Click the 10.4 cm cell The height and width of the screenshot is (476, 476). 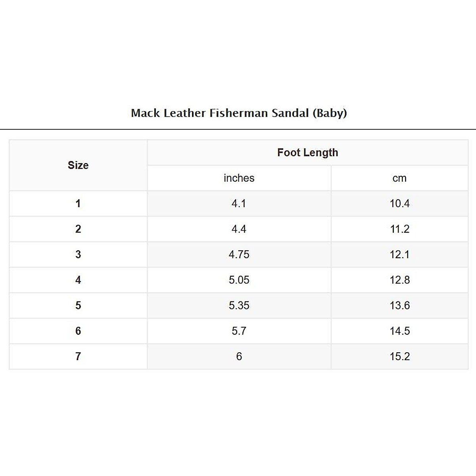click(x=399, y=203)
